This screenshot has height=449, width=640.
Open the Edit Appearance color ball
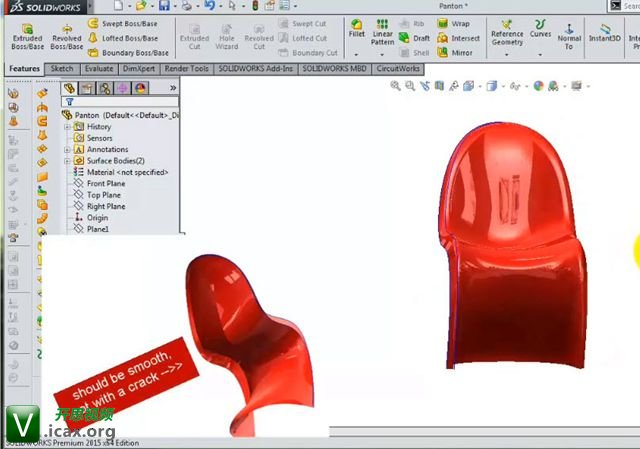pyautogui.click(x=538, y=86)
